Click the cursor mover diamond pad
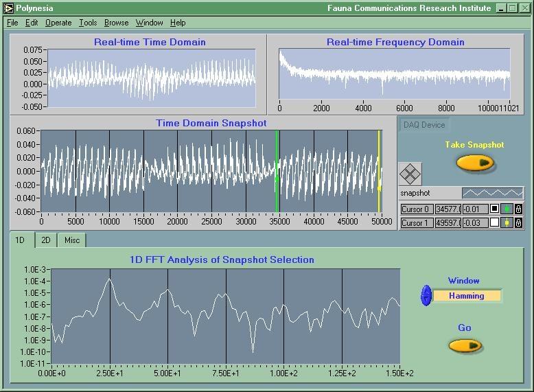Screen dimensions: 534x392 410,174
